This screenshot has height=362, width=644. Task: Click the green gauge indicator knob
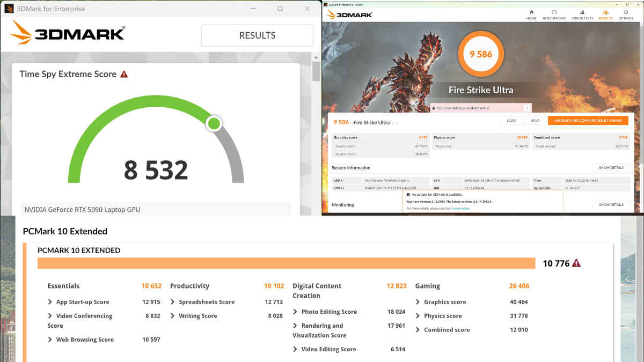[x=214, y=123]
